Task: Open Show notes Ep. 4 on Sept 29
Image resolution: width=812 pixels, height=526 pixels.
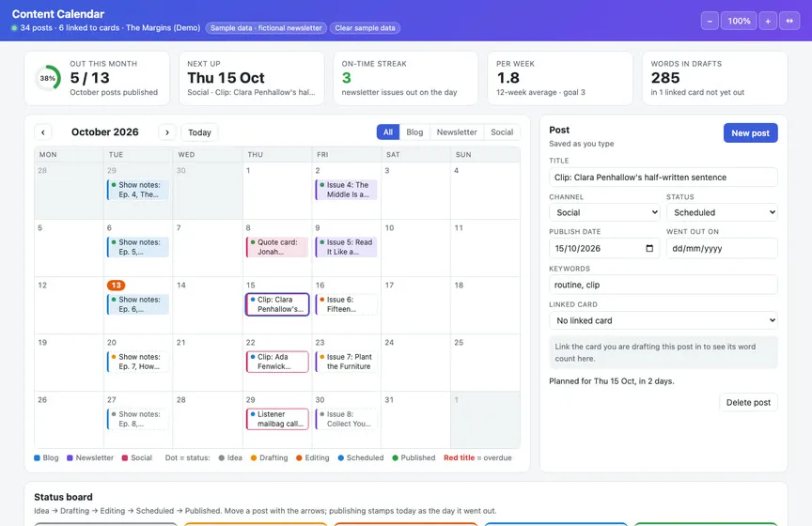Action: click(138, 190)
